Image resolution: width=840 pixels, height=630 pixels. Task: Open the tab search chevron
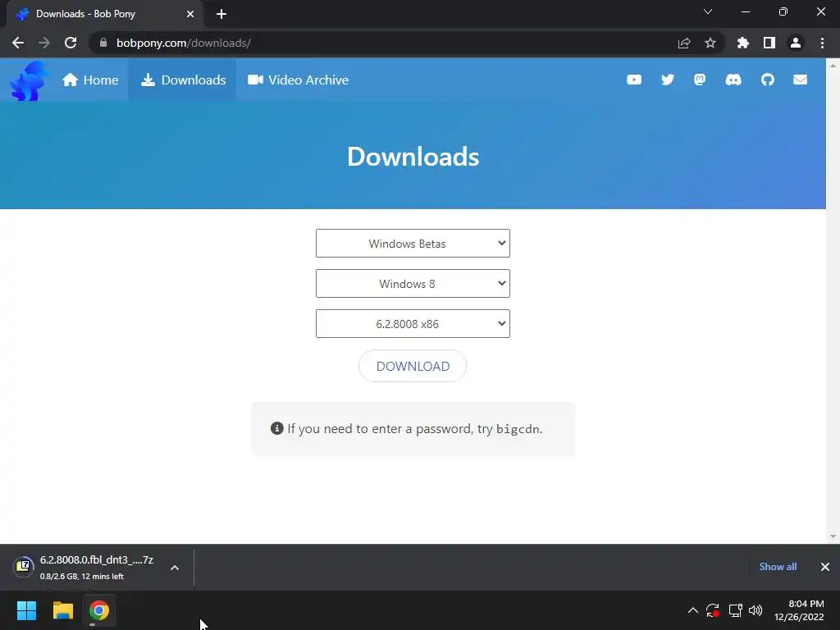tap(708, 11)
